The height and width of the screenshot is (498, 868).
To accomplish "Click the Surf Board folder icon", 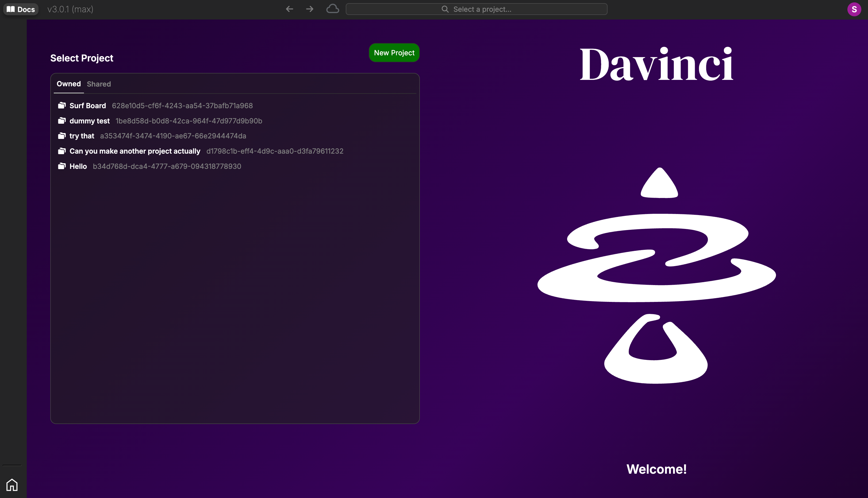I will click(x=62, y=105).
